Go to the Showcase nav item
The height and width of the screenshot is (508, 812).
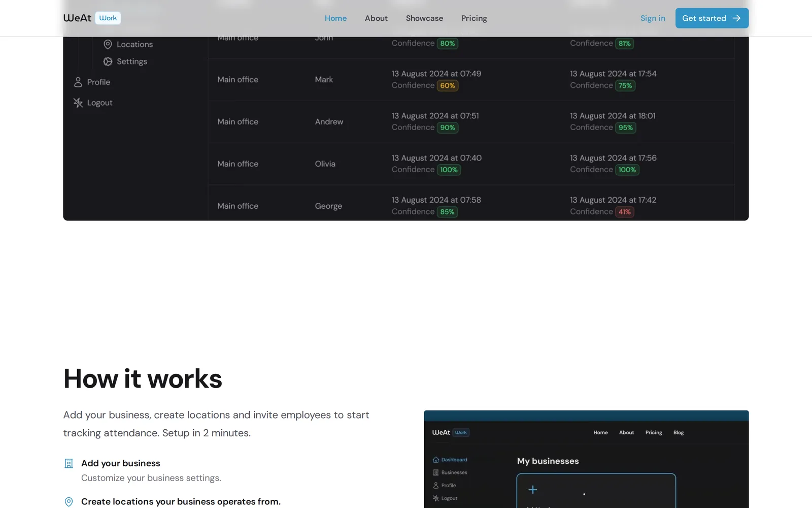(x=424, y=18)
